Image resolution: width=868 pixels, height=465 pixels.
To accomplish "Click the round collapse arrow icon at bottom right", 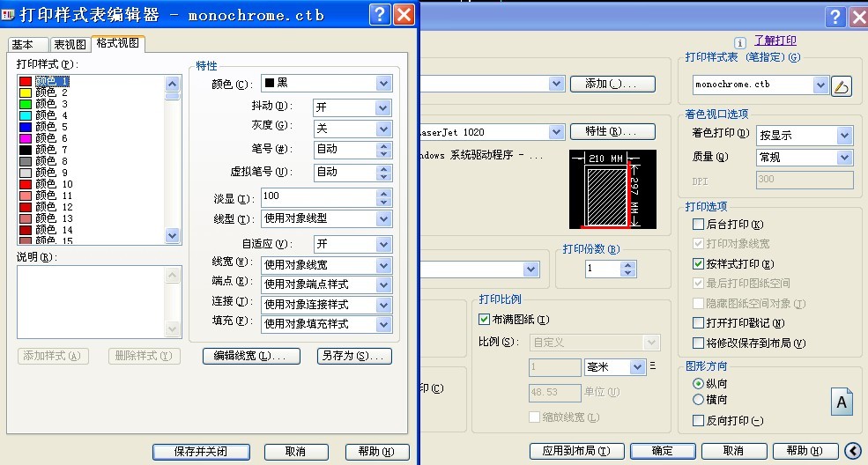I will click(x=854, y=451).
